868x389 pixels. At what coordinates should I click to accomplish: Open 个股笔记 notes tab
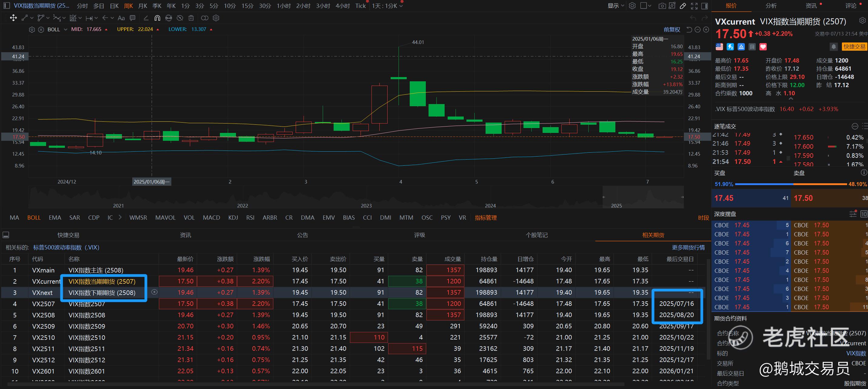pos(537,235)
